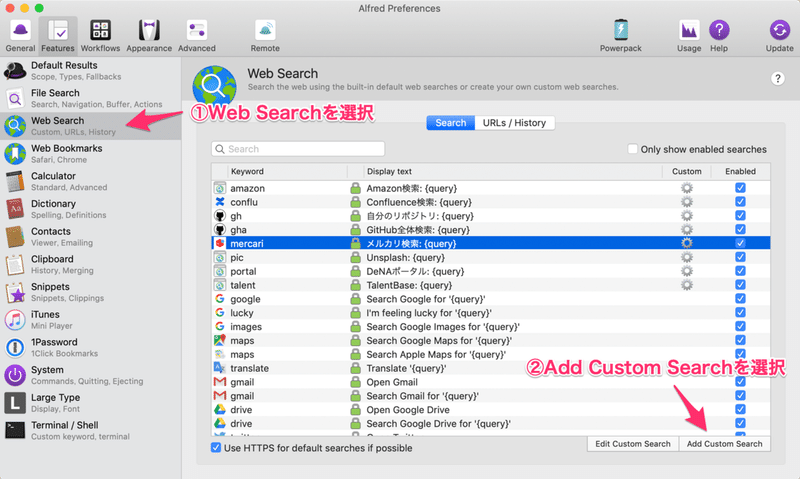This screenshot has width=800, height=479.
Task: Open the Calculator feature
Action: tap(91, 181)
